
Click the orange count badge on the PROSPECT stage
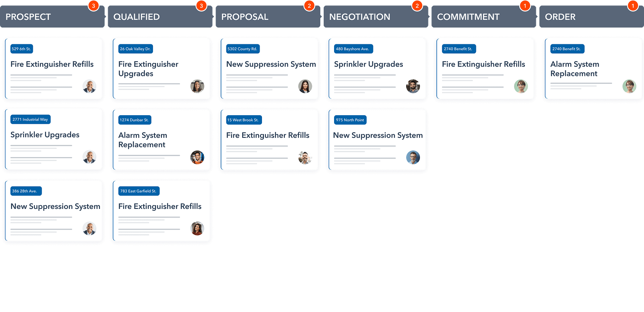point(94,6)
